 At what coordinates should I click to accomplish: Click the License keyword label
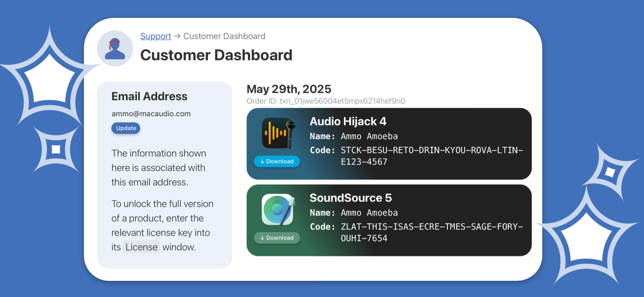coord(142,247)
